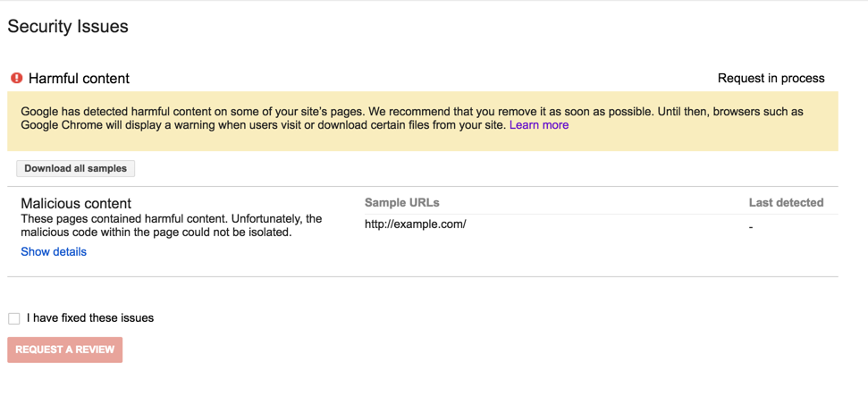868x406 pixels.
Task: Tick the 'I have fixed these issues' checkbox
Action: click(x=14, y=318)
